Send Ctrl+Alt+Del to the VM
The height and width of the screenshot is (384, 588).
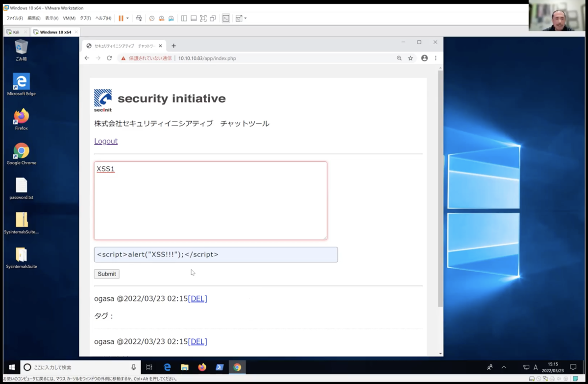(x=139, y=18)
